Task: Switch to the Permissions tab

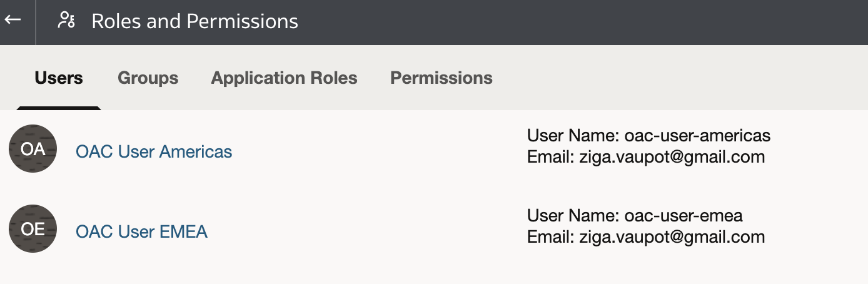Action: click(x=442, y=78)
